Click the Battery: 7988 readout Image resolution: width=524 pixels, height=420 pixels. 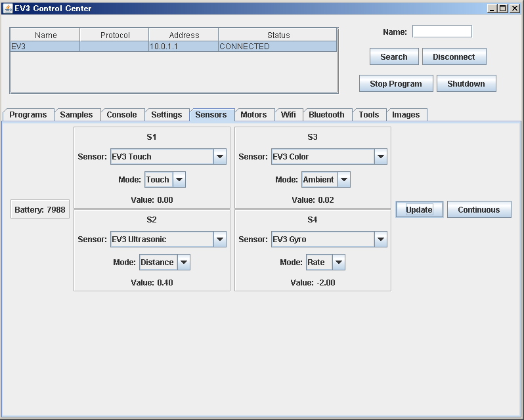click(x=40, y=209)
